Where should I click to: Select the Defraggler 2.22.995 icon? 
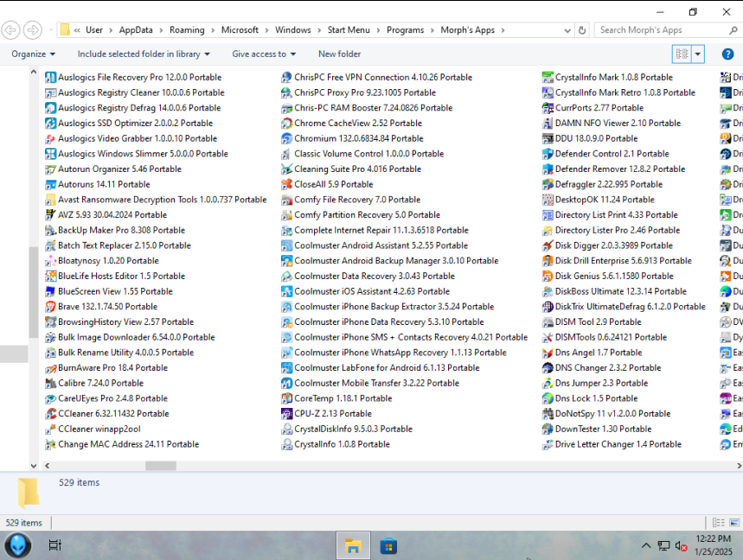coord(548,185)
